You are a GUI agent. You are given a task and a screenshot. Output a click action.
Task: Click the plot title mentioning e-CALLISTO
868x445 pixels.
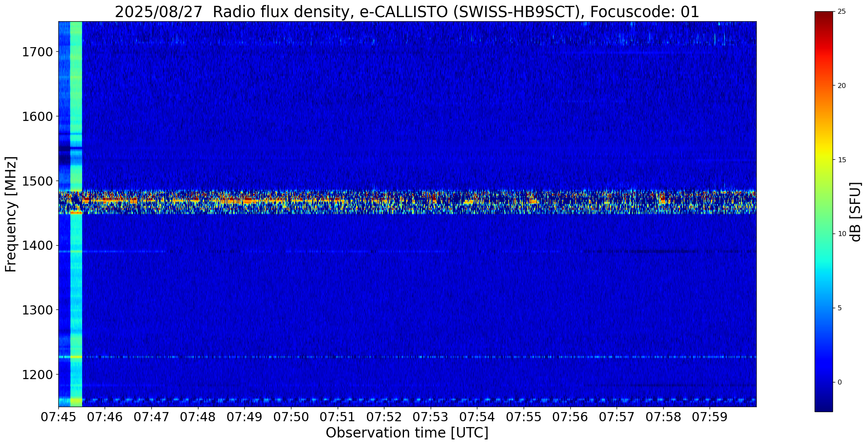(x=407, y=12)
